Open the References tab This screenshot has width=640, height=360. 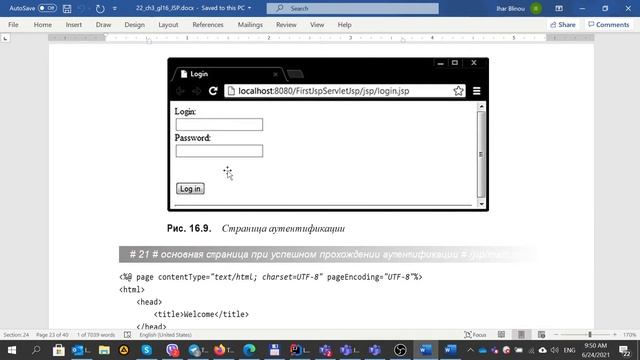[x=208, y=24]
